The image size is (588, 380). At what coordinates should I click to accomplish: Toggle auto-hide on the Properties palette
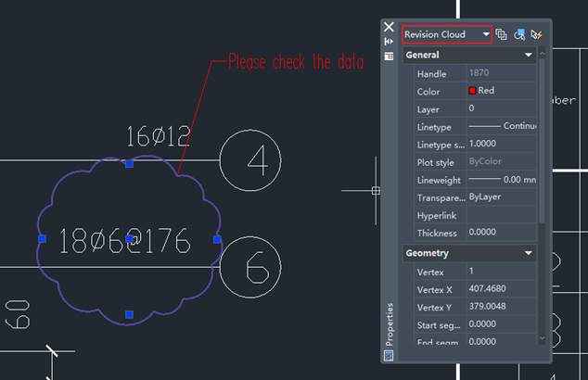(x=389, y=42)
